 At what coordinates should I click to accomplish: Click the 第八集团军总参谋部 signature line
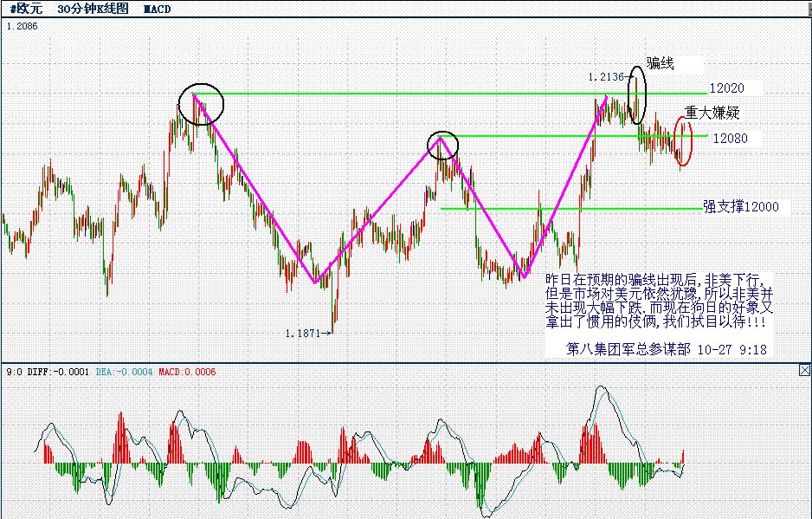(x=628, y=349)
